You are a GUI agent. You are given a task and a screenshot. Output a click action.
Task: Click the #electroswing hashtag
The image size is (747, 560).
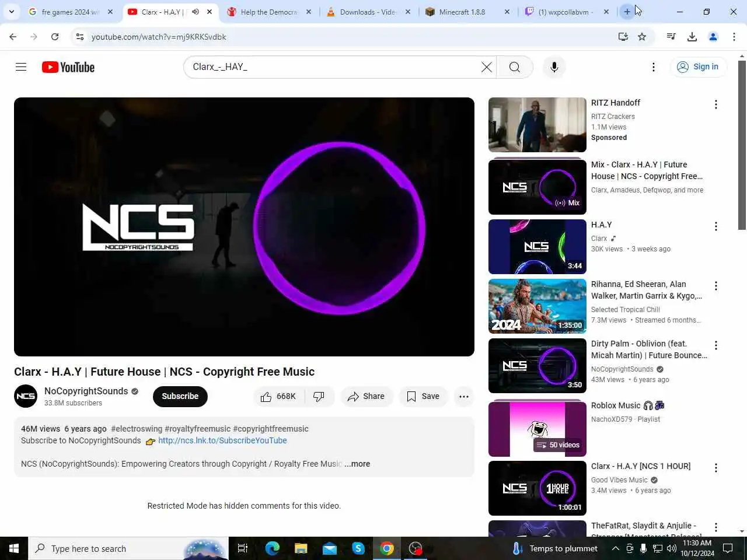137,429
